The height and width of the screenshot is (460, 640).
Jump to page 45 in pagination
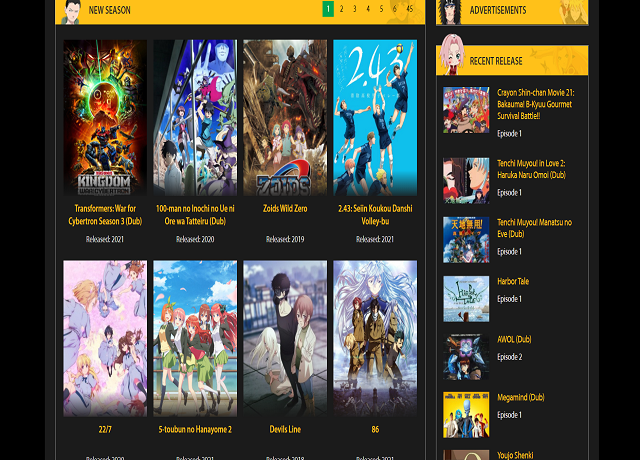pos(409,9)
